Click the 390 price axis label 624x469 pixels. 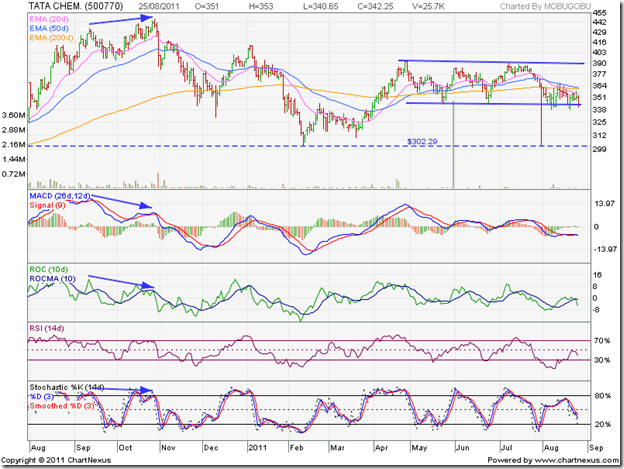coord(599,63)
